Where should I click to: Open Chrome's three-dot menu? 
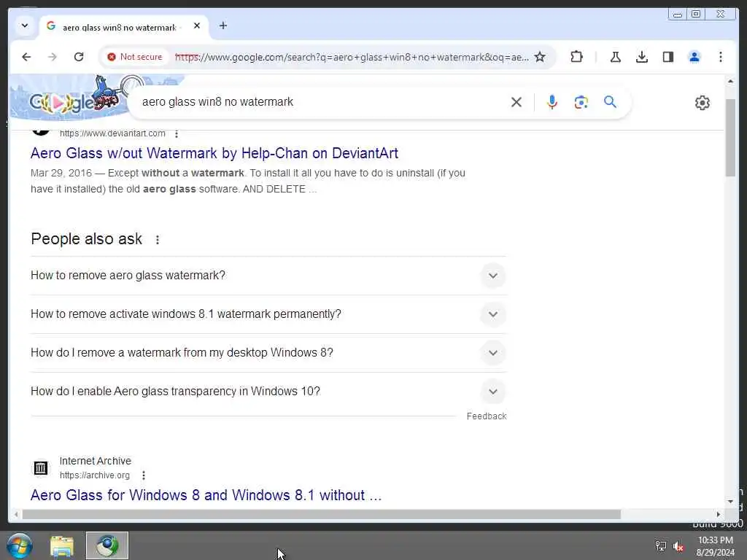(720, 57)
